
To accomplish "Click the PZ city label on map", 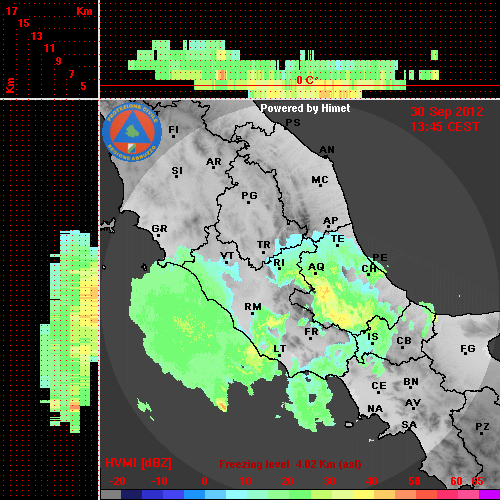I will (482, 426).
